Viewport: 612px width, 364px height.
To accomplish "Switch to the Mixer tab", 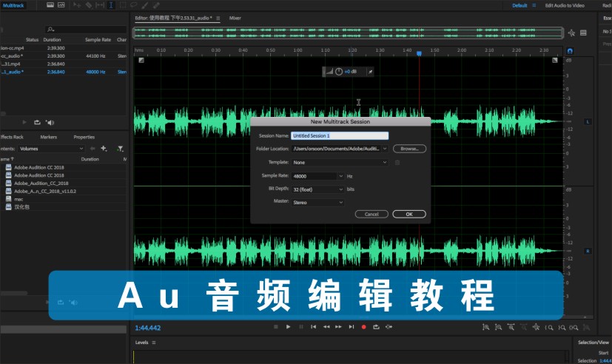I will point(235,18).
